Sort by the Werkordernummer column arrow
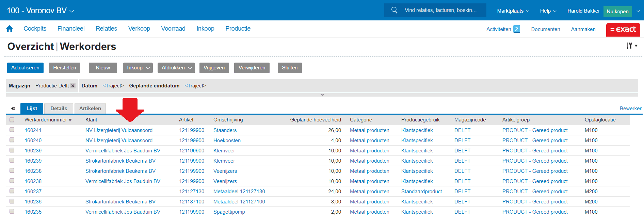 click(70, 120)
